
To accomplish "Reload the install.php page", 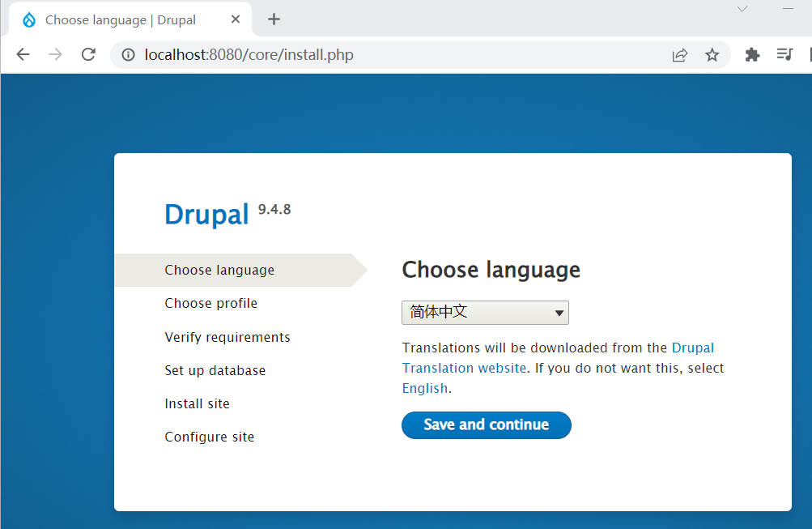I will click(88, 54).
